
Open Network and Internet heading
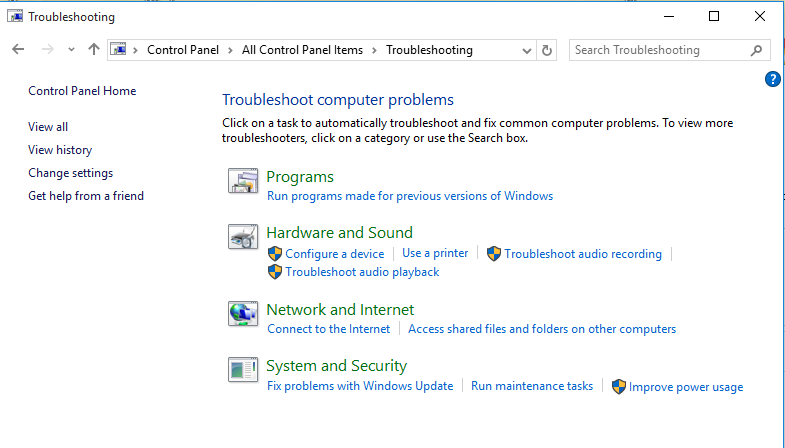[x=340, y=309]
